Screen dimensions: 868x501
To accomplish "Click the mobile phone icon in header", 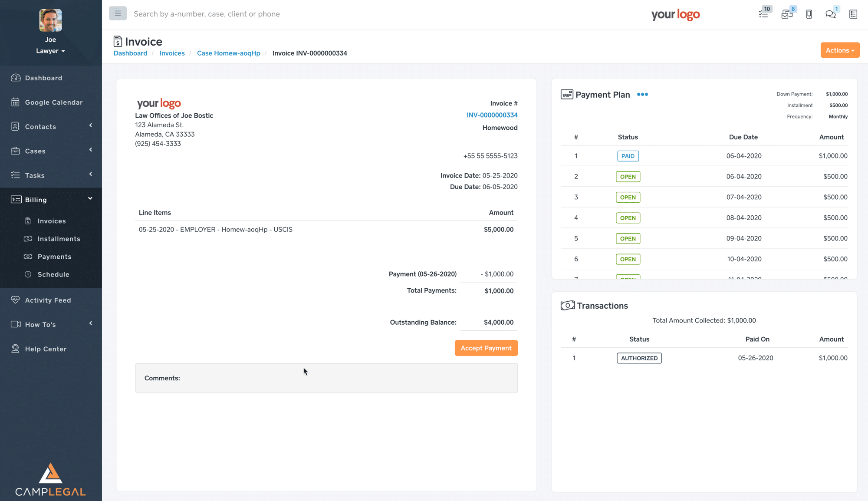I will coord(809,14).
